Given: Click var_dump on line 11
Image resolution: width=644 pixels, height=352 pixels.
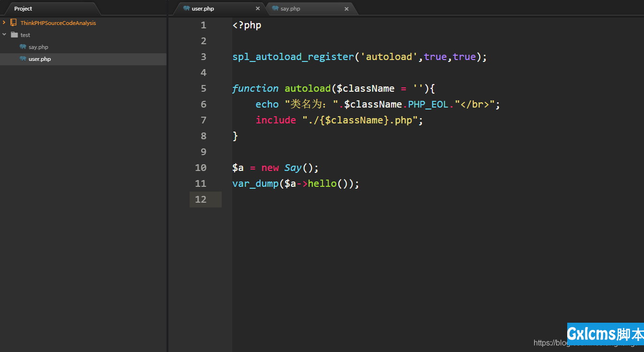Looking at the screenshot, I should (x=255, y=183).
